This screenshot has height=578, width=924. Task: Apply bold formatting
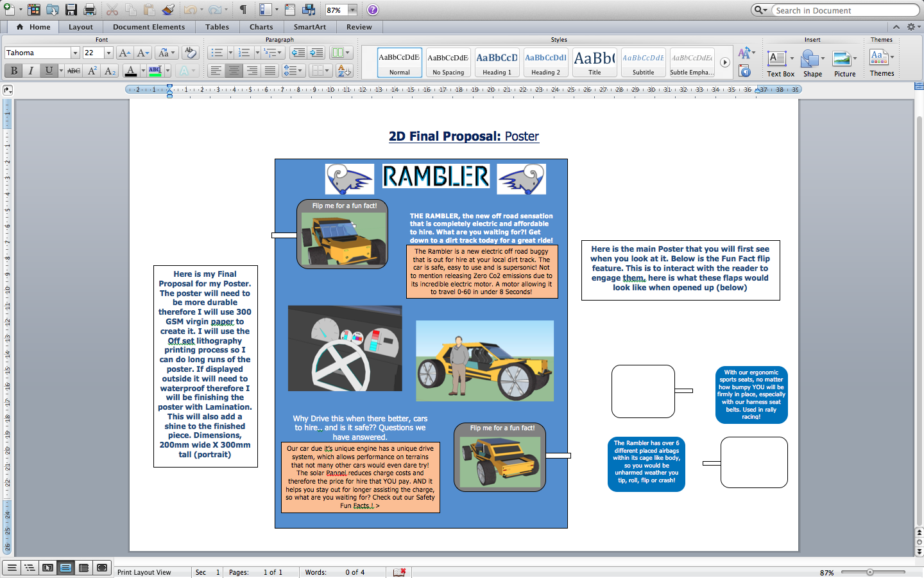tap(13, 71)
